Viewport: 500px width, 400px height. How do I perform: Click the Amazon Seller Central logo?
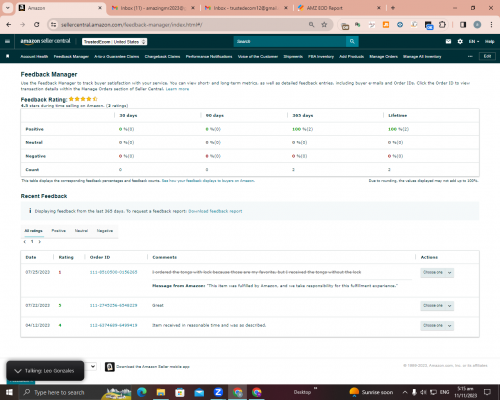[45, 41]
